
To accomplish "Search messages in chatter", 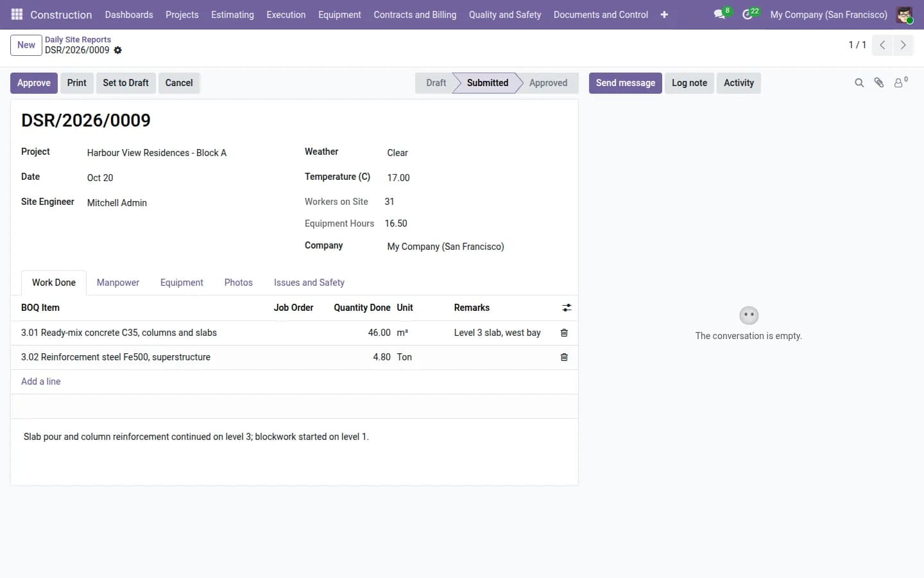I will click(859, 83).
